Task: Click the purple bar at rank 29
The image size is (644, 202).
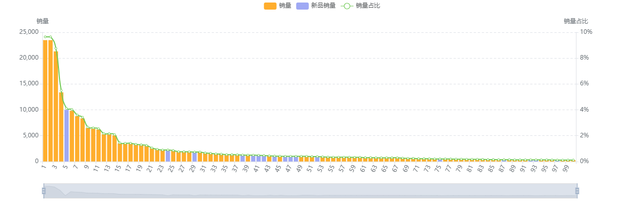Action: (x=195, y=157)
